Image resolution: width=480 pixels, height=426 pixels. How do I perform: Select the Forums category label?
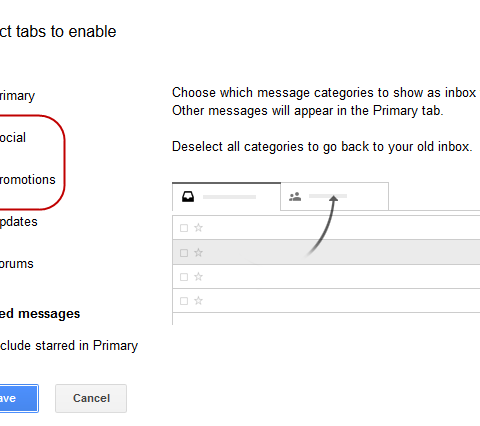click(x=16, y=264)
